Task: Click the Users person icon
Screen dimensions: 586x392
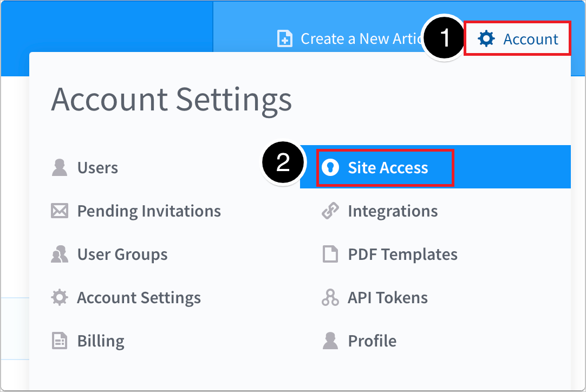Action: (60, 167)
